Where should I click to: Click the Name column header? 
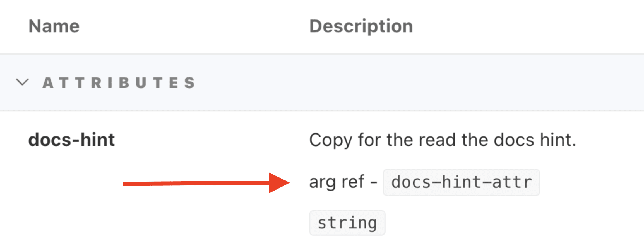pyautogui.click(x=54, y=26)
